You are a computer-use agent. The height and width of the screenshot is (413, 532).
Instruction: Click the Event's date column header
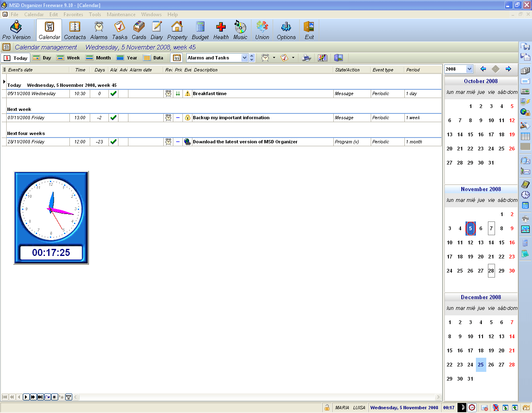coord(38,70)
